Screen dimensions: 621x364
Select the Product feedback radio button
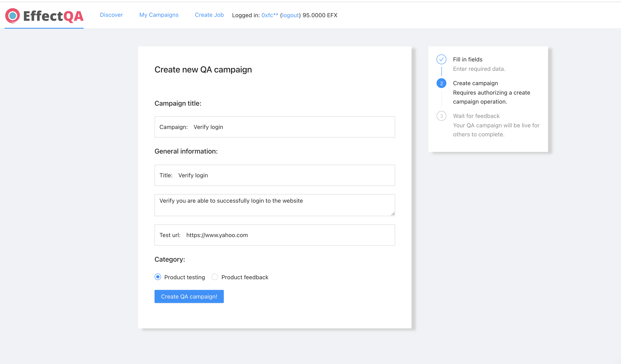click(215, 277)
